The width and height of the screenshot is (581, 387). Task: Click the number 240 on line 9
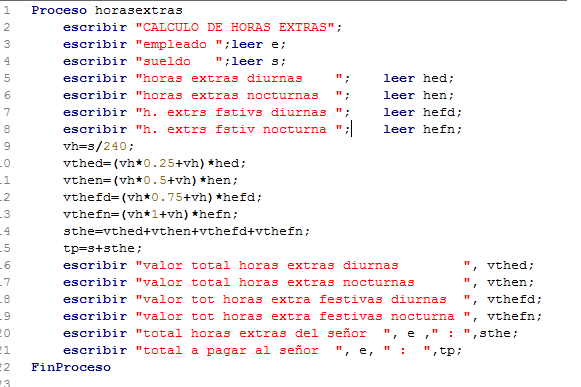tap(115, 146)
